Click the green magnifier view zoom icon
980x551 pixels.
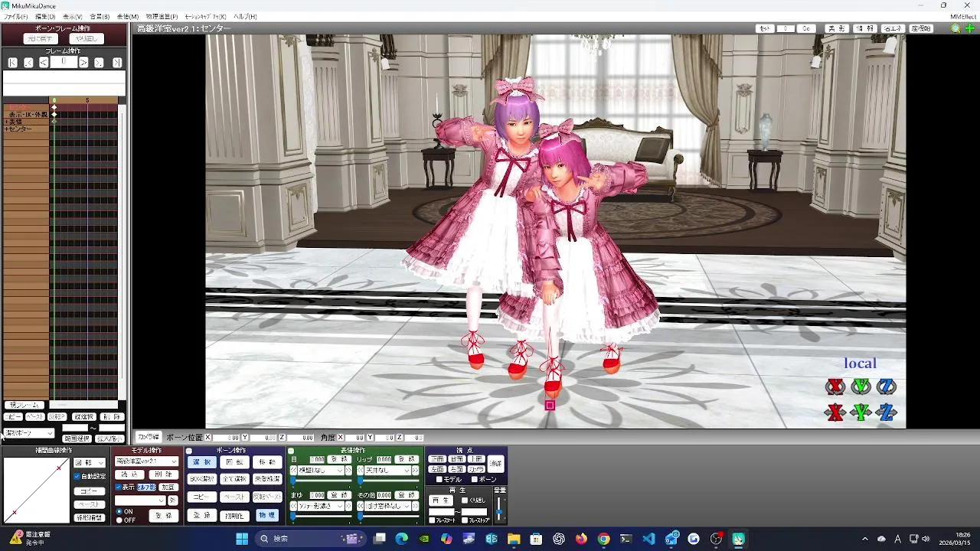coord(955,28)
